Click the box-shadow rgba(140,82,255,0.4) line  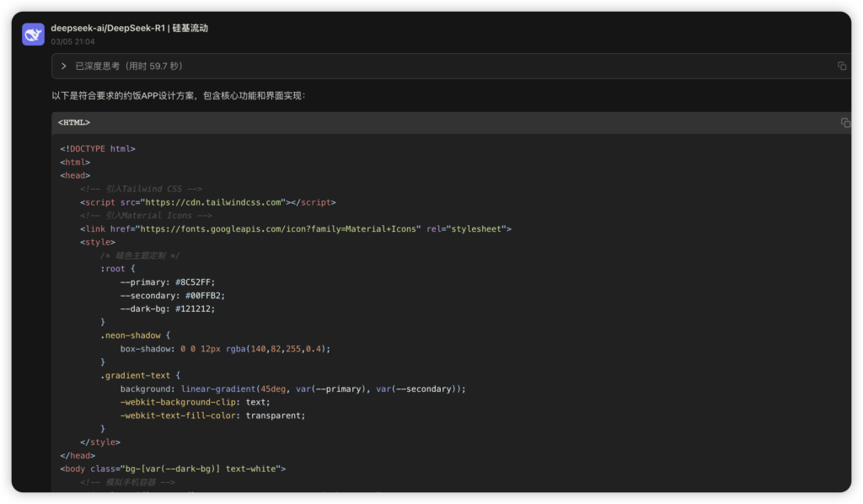click(225, 349)
